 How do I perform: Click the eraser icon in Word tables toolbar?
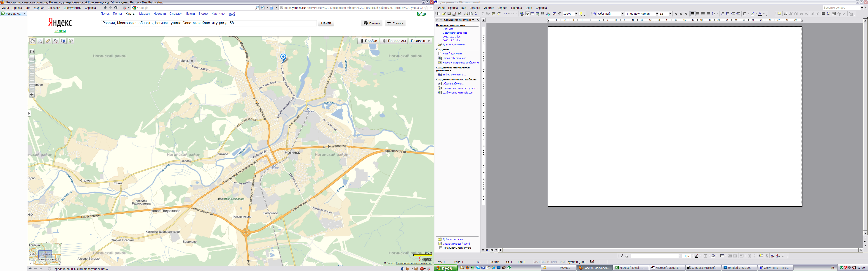click(627, 256)
